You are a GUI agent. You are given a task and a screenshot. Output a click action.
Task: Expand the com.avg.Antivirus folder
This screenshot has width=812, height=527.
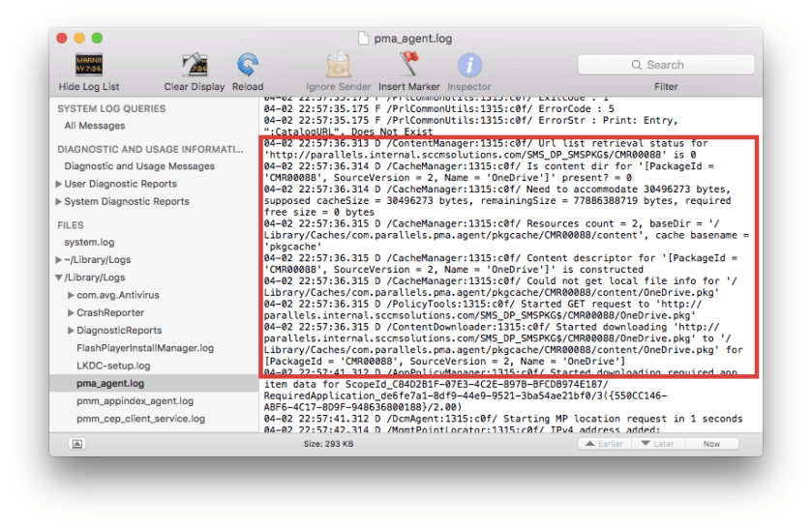[x=71, y=295]
